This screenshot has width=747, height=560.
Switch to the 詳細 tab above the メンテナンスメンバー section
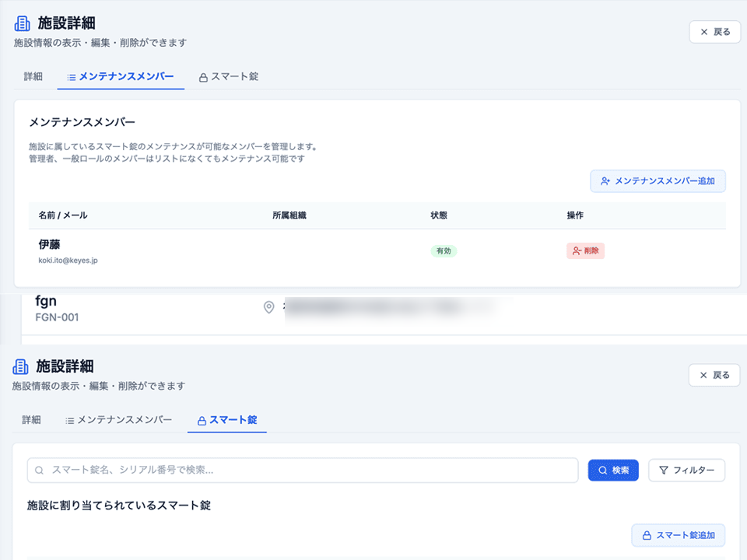pyautogui.click(x=33, y=77)
